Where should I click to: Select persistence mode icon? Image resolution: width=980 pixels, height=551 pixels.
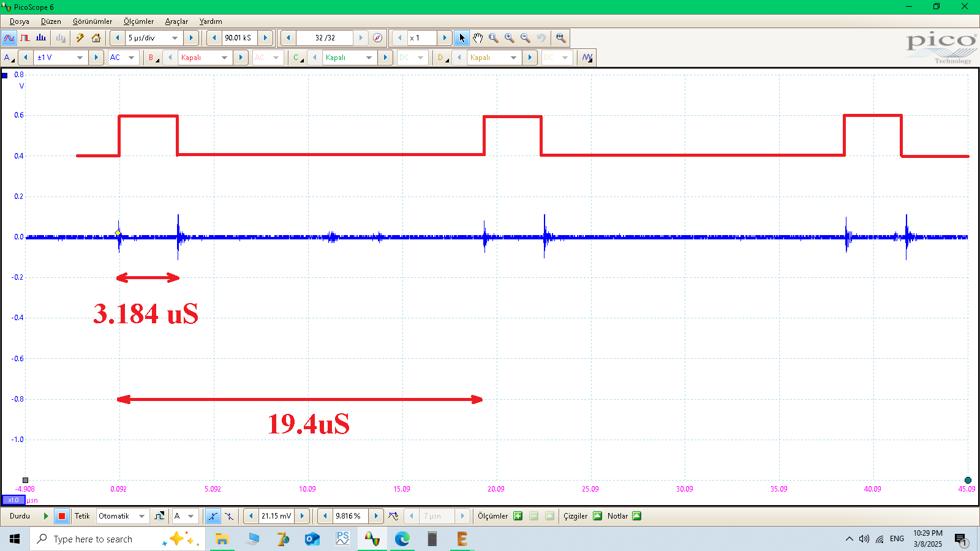[x=25, y=38]
